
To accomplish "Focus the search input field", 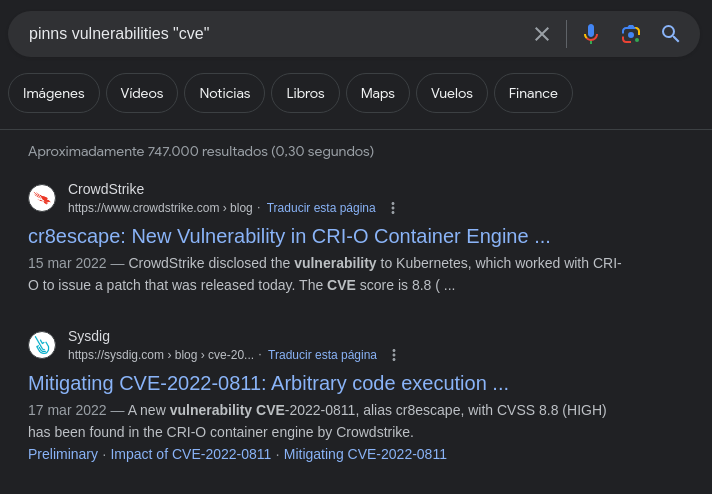I will pyautogui.click(x=270, y=34).
